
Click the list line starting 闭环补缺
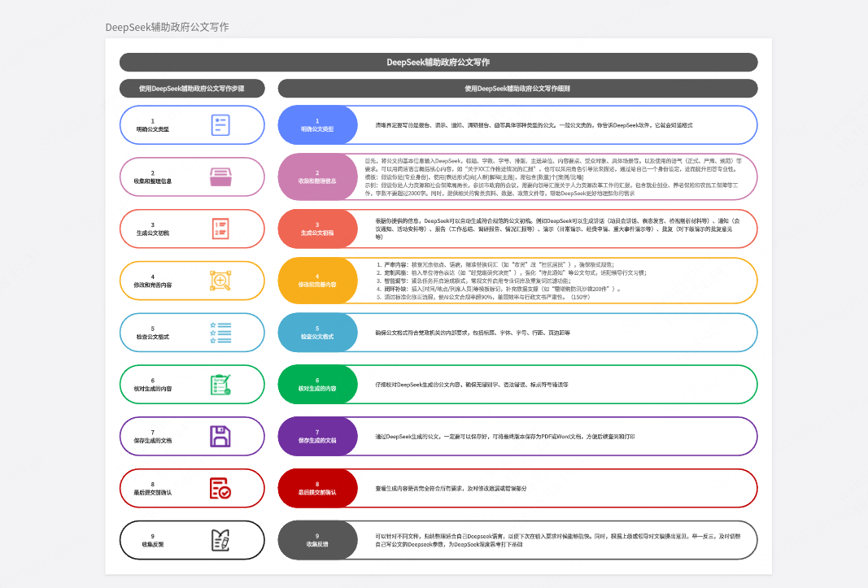(x=499, y=289)
